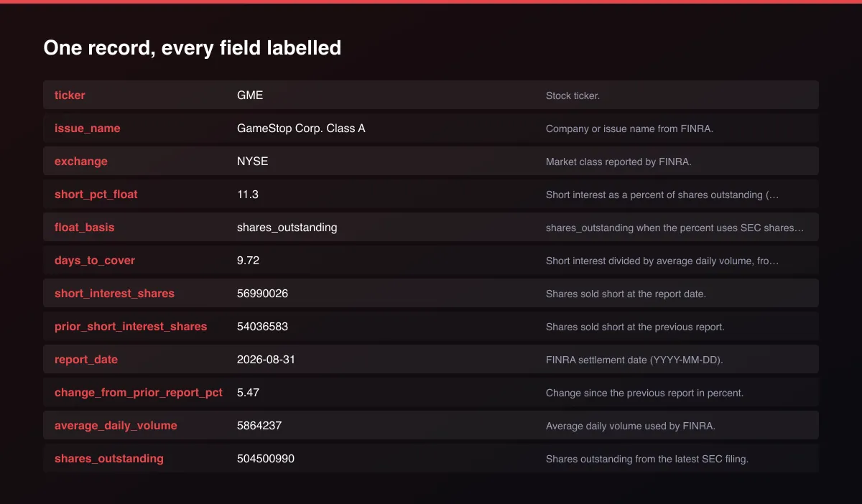Click "Company or issue name from FINRA."

tap(629, 129)
